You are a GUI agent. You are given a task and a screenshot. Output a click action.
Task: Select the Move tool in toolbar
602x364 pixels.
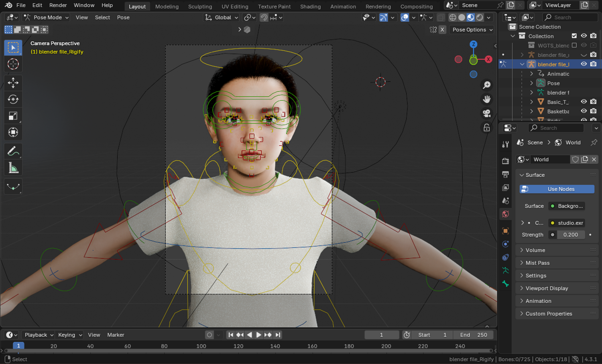click(13, 83)
